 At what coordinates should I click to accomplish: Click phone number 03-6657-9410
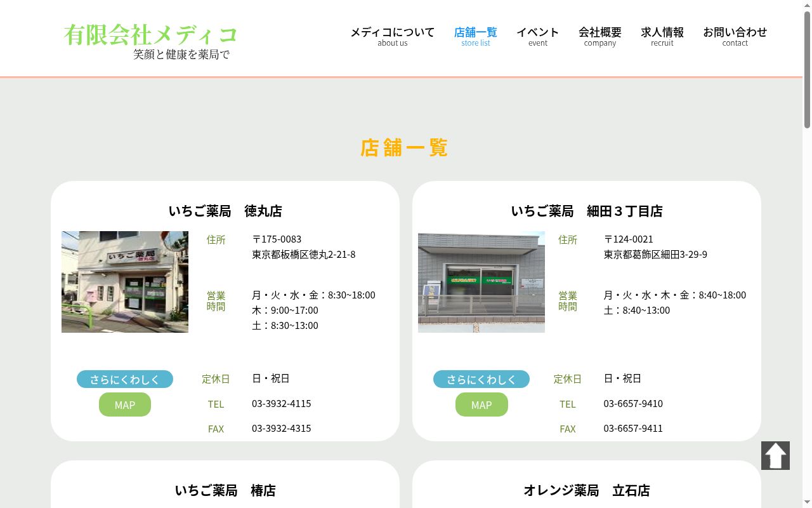(633, 403)
